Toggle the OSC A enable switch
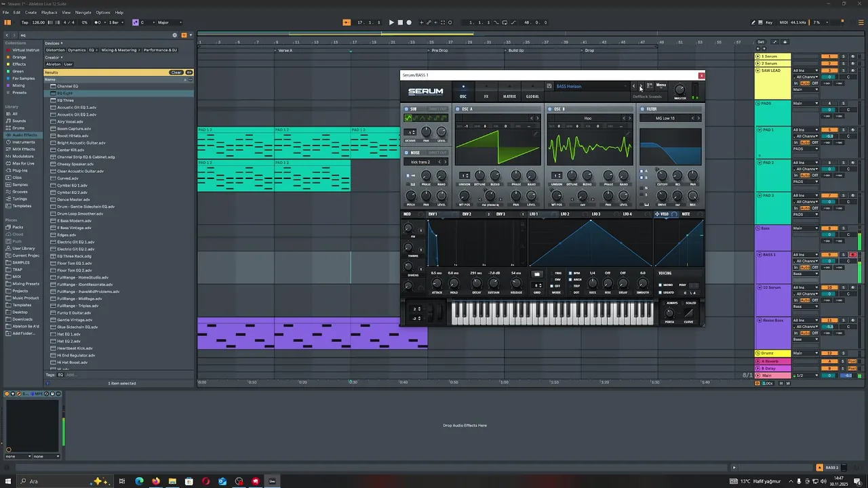This screenshot has height=488, width=868. (458, 108)
